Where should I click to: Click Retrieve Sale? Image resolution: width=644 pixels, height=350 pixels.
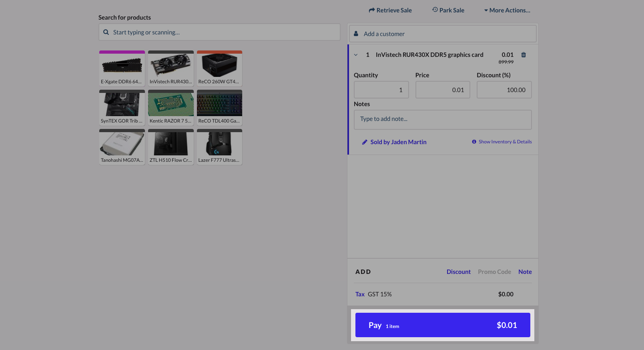click(x=390, y=10)
